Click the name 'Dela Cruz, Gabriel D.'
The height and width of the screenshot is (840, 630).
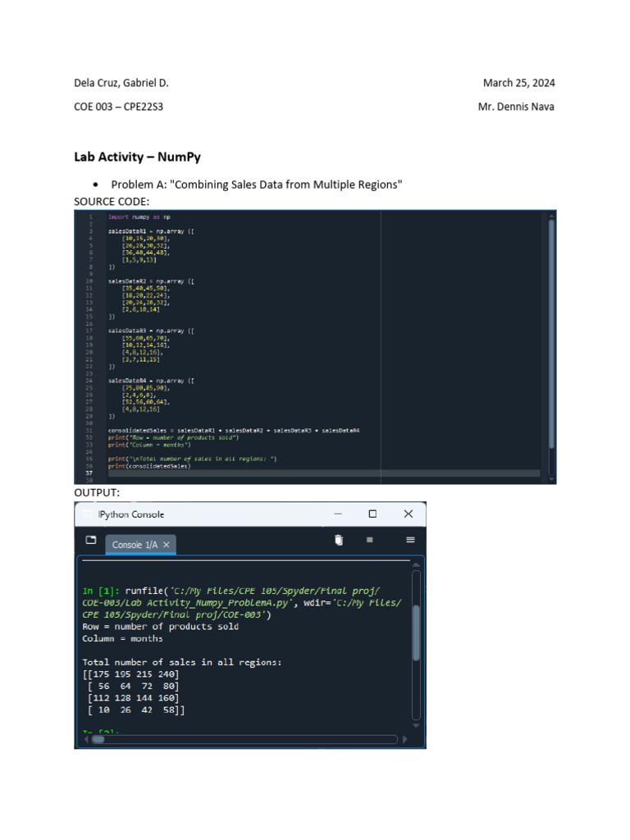coord(121,83)
